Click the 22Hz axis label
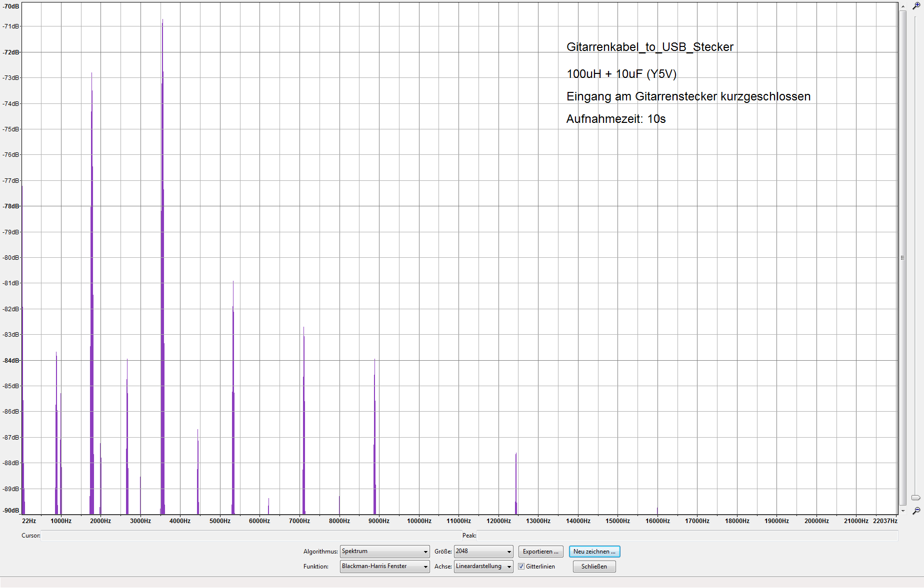The width and height of the screenshot is (924, 588). tap(29, 521)
